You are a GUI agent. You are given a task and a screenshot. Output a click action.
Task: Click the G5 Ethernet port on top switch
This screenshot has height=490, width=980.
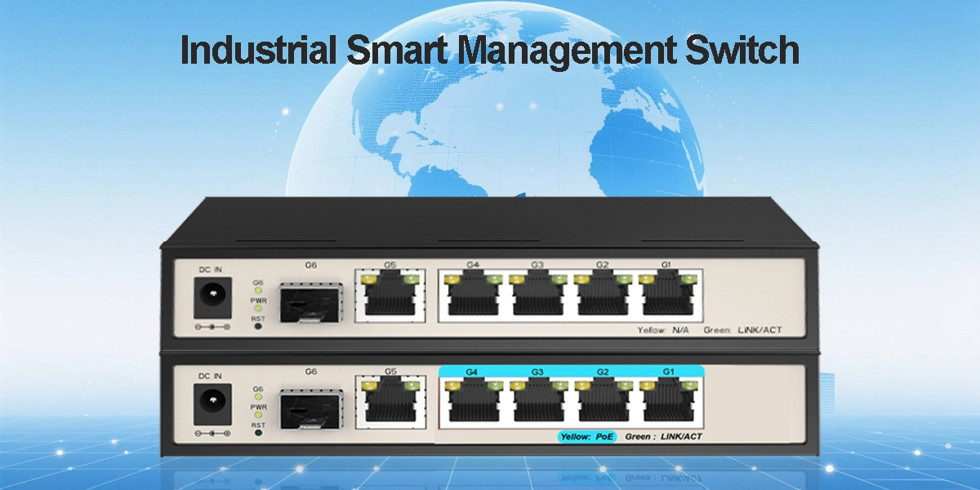[390, 296]
